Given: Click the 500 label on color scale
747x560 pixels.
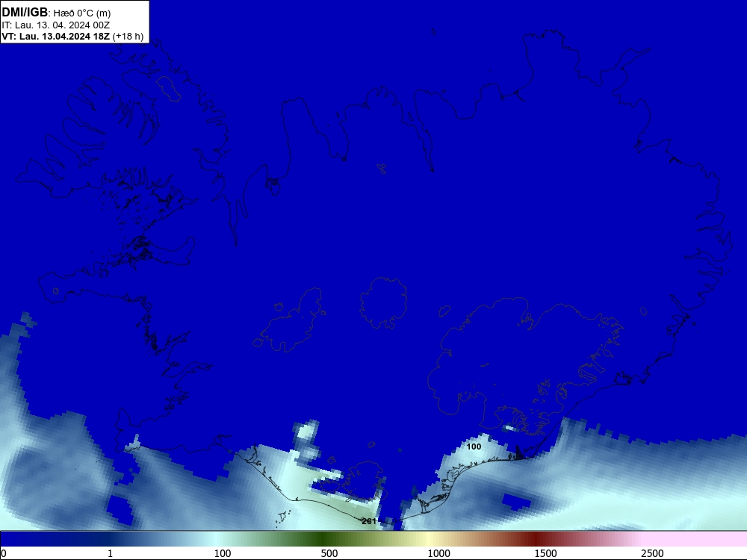Looking at the screenshot, I should pos(329,553).
